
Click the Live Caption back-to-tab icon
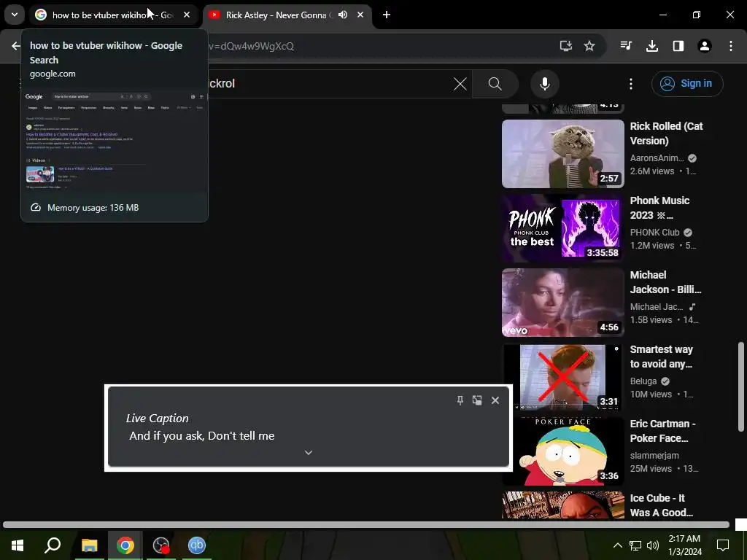477,400
